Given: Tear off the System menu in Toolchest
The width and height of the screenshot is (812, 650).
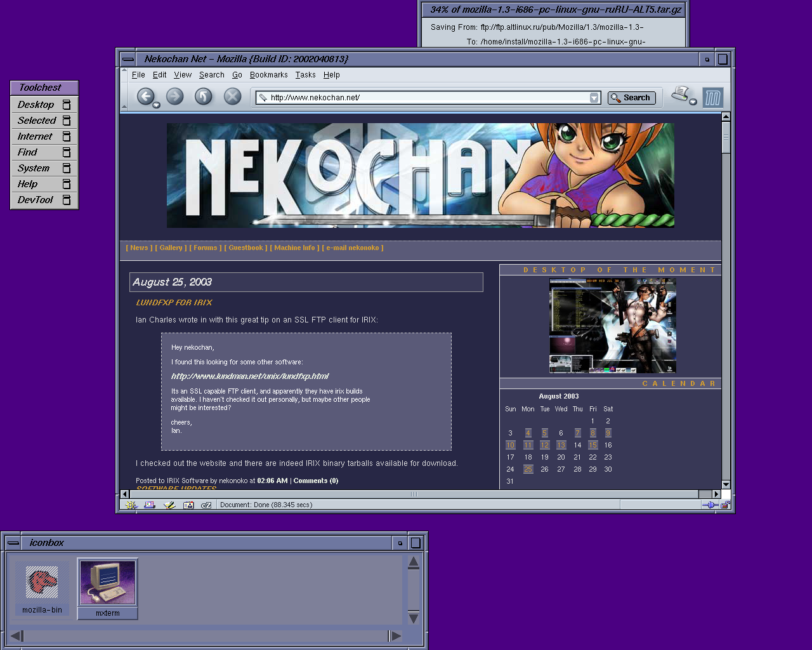Looking at the screenshot, I should coord(66,168).
